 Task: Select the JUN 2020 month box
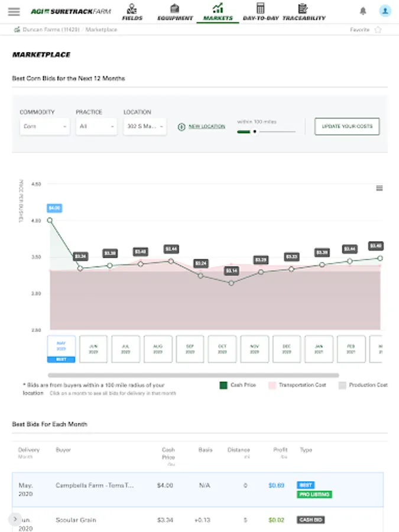pyautogui.click(x=93, y=349)
